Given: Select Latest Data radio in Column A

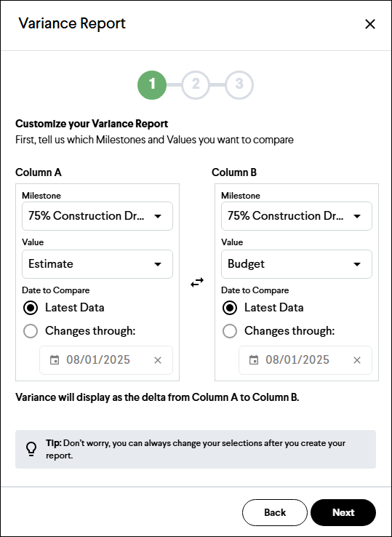Looking at the screenshot, I should point(31,308).
